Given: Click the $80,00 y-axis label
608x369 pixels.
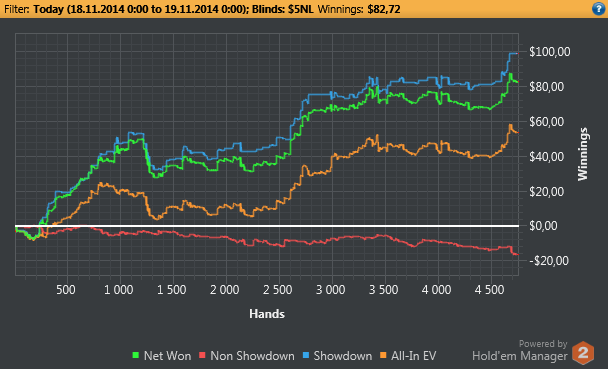Looking at the screenshot, I should click(x=546, y=86).
